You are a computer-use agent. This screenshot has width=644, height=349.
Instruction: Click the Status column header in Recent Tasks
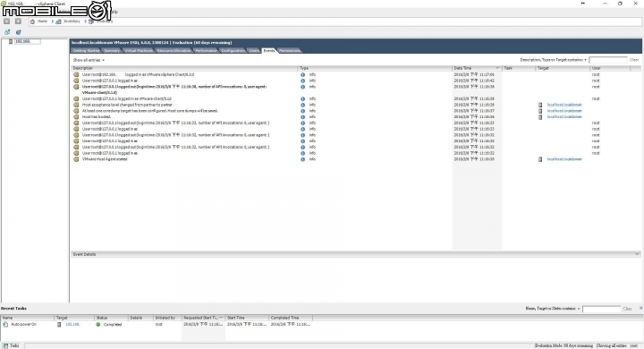coord(111,318)
